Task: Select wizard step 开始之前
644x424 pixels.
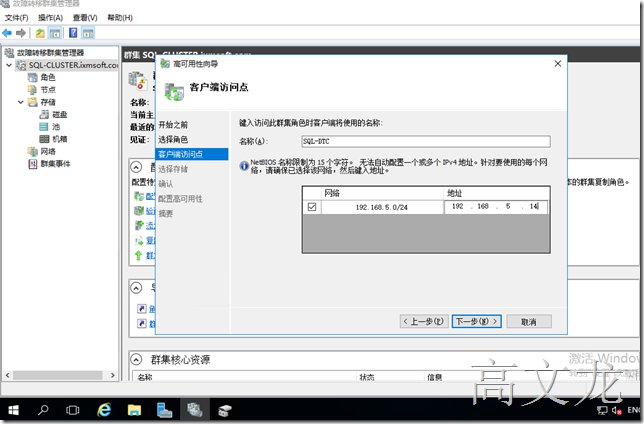Action: click(x=173, y=124)
